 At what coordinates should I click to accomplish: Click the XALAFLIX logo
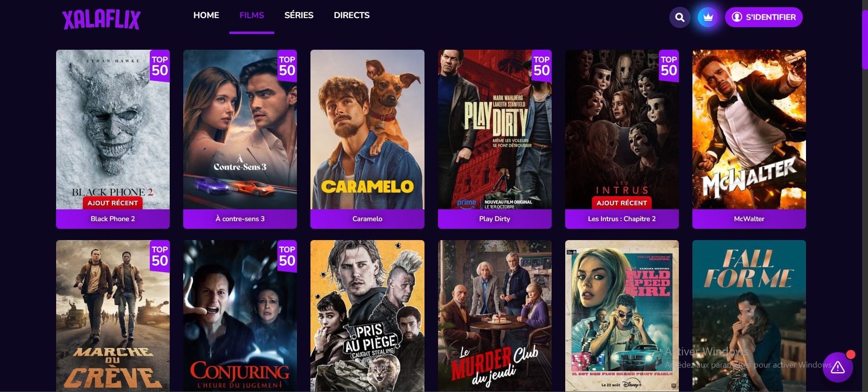(x=101, y=20)
